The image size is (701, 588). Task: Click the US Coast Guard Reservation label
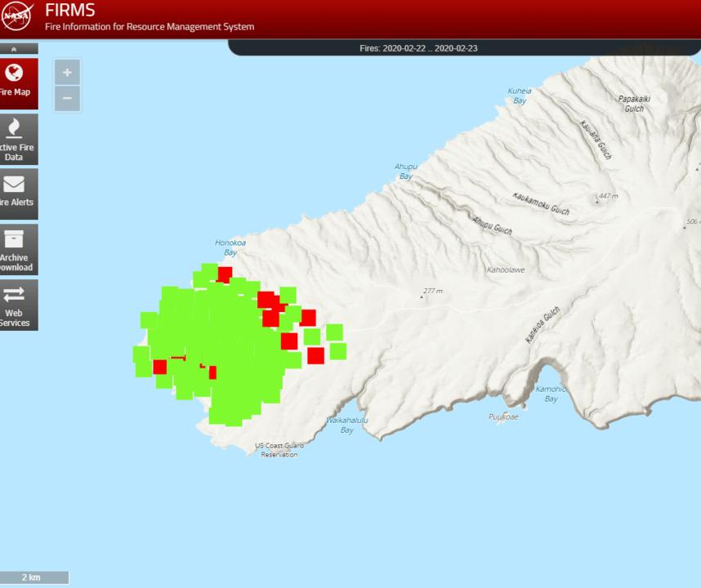279,450
